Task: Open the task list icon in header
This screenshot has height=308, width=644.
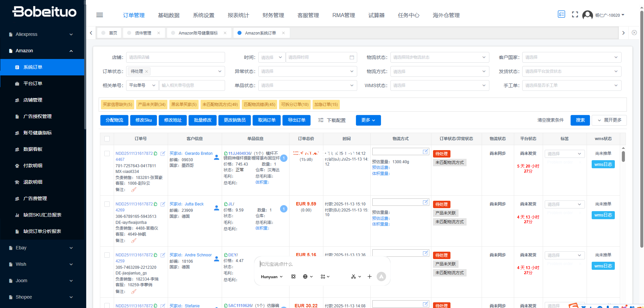Action: pos(561,14)
